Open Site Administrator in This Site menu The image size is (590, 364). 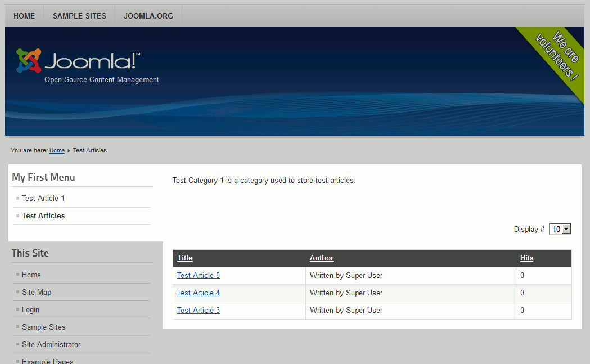click(x=51, y=344)
